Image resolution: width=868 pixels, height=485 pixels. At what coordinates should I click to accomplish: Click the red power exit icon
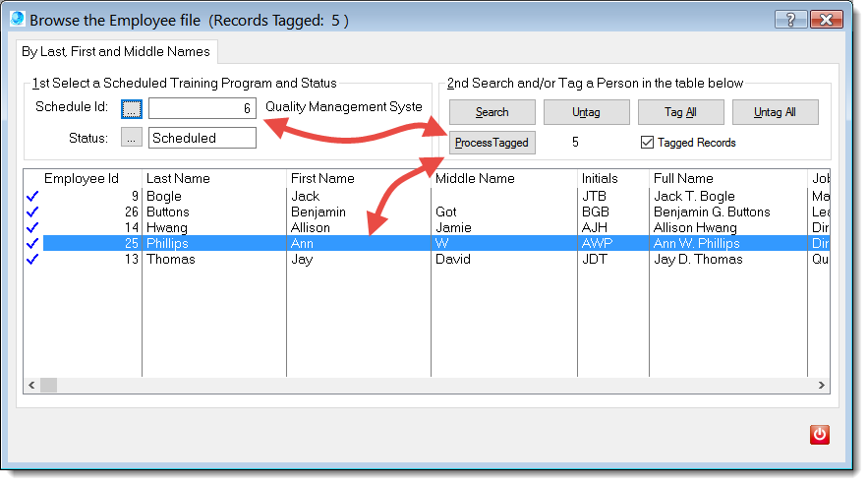click(819, 434)
